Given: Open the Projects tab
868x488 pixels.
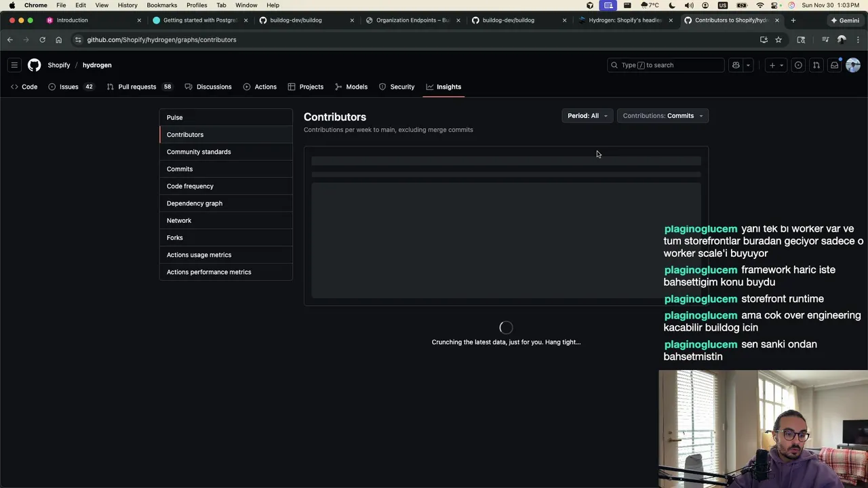Looking at the screenshot, I should [306, 87].
